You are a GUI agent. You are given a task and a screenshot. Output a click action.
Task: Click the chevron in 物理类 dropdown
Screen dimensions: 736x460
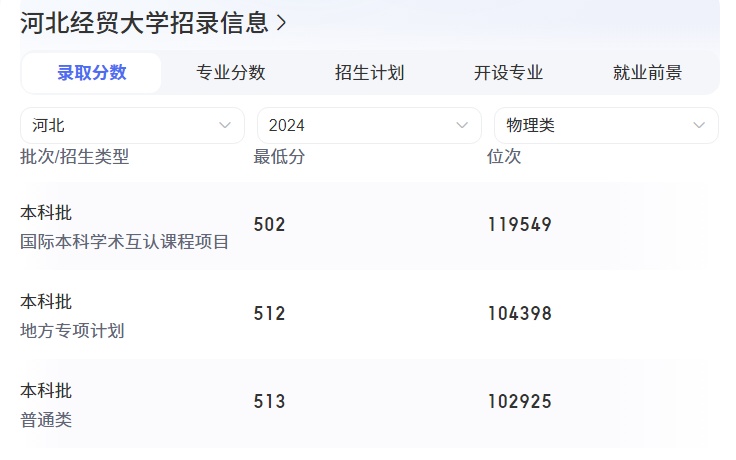tap(699, 125)
